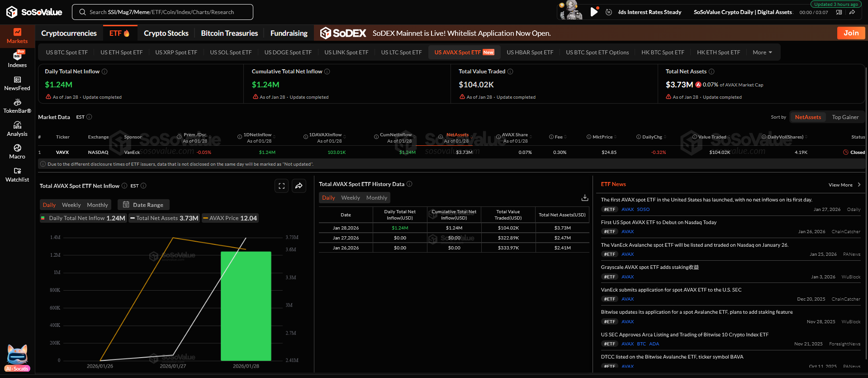Open 'First US Spot AVAX ETF' news article
This screenshot has height=378, width=868.
tap(658, 222)
